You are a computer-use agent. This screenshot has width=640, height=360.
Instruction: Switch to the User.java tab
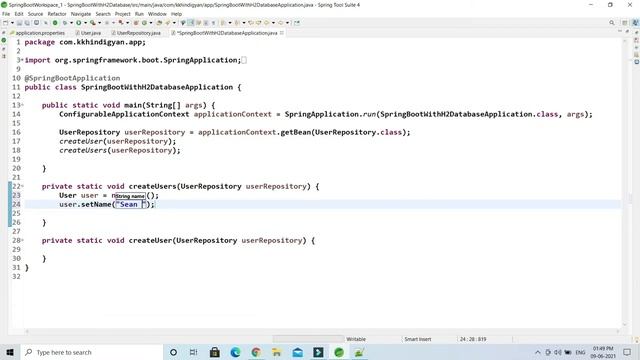click(88, 33)
